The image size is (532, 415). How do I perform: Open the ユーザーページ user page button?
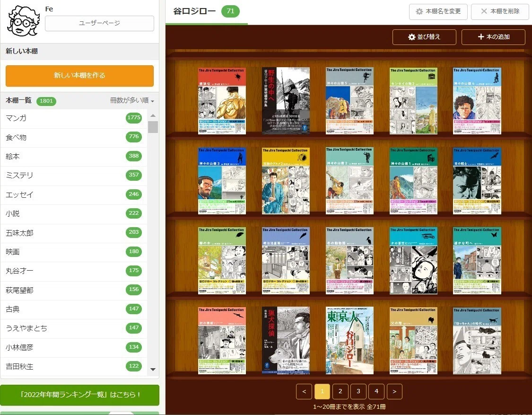99,23
